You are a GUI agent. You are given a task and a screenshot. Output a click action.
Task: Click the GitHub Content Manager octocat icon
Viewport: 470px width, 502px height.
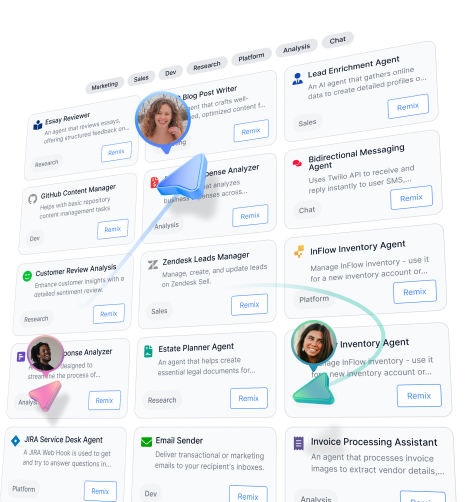pos(32,199)
